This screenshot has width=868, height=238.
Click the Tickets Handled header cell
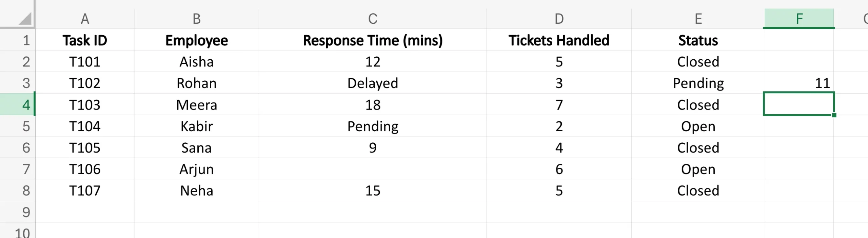pyautogui.click(x=559, y=40)
